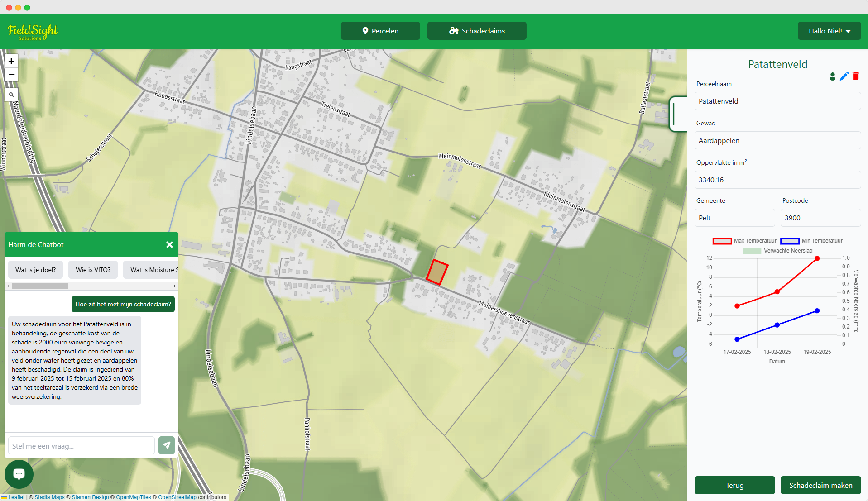Edit Patattenveld using the pencil icon
Screen dimensions: 868x501
click(x=844, y=76)
